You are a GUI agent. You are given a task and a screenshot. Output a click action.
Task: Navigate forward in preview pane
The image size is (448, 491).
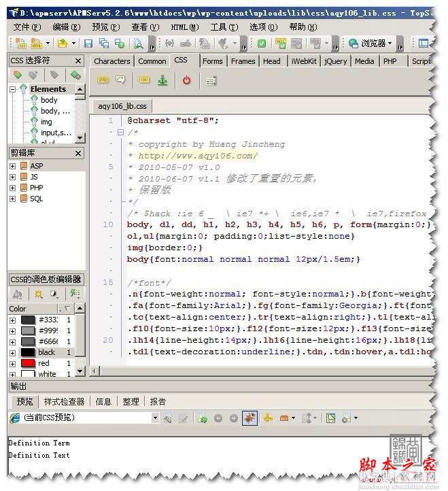tap(234, 418)
